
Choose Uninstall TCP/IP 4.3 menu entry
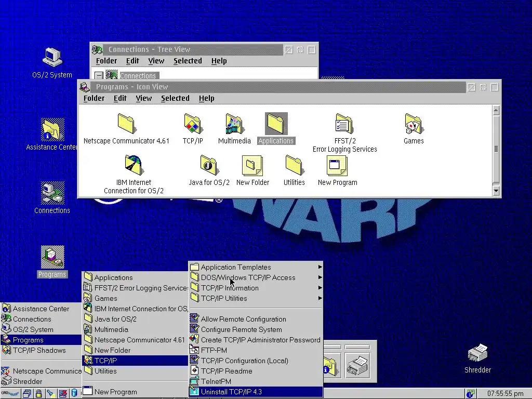256,392
